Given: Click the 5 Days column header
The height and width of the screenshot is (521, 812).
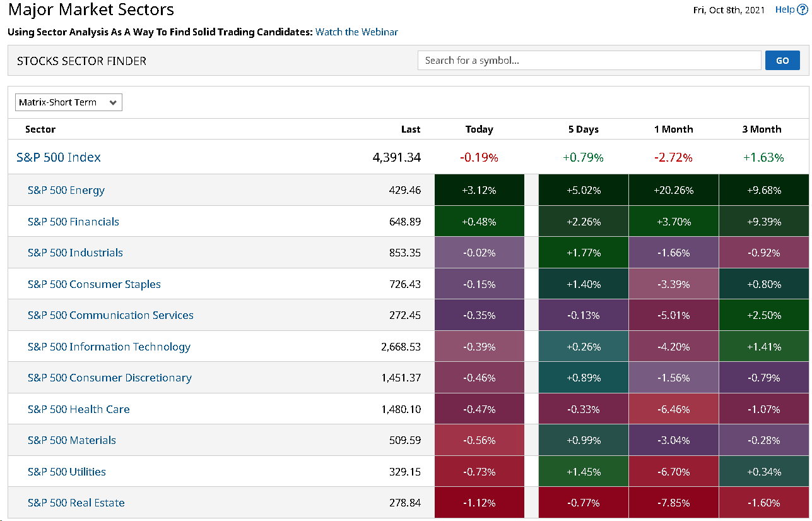Looking at the screenshot, I should pyautogui.click(x=584, y=129).
